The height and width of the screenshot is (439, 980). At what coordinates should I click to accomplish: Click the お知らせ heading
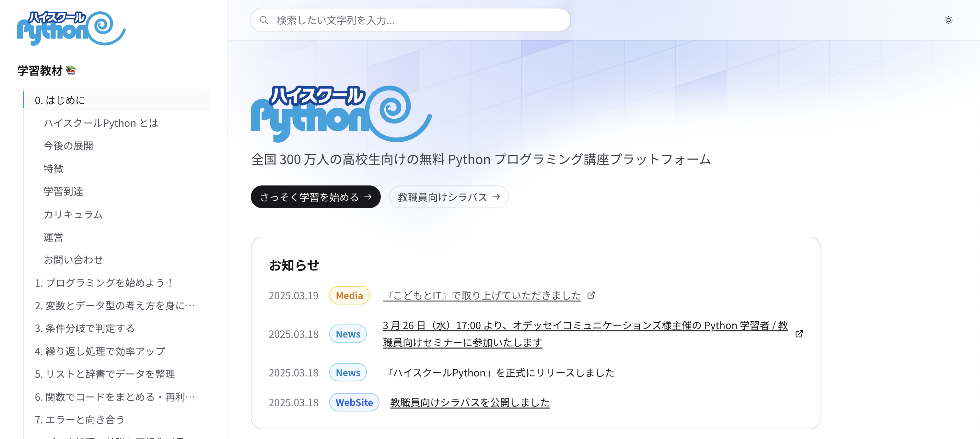pos(294,265)
